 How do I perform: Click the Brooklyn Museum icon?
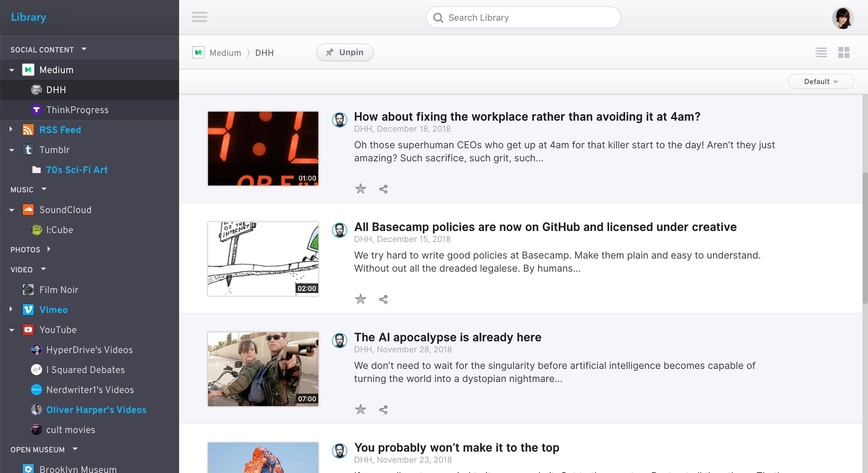(x=28, y=469)
